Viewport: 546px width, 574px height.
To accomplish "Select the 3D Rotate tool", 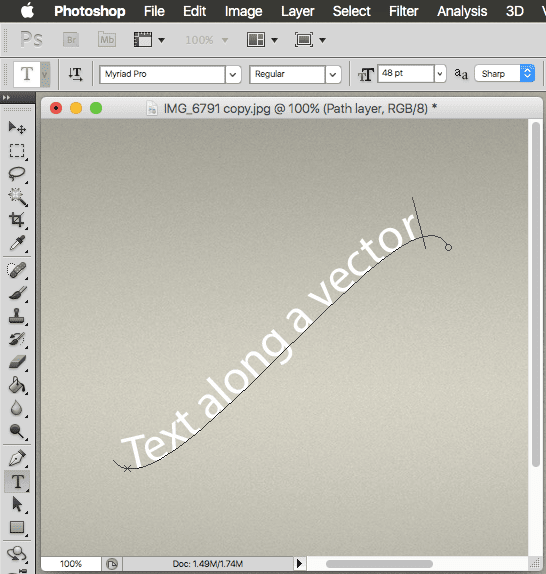I will [x=17, y=555].
